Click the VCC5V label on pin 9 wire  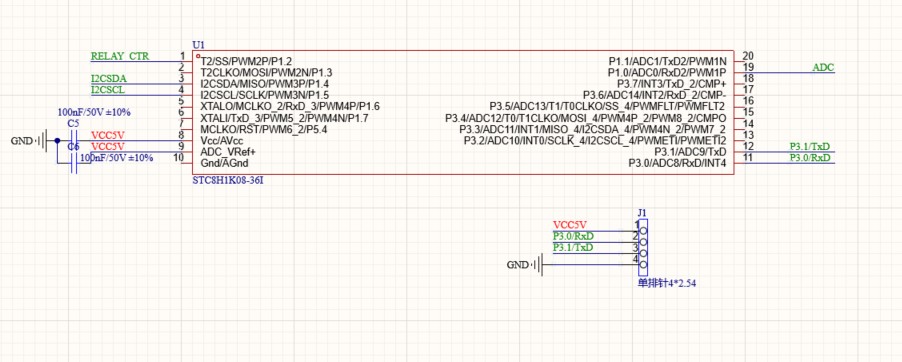[108, 146]
